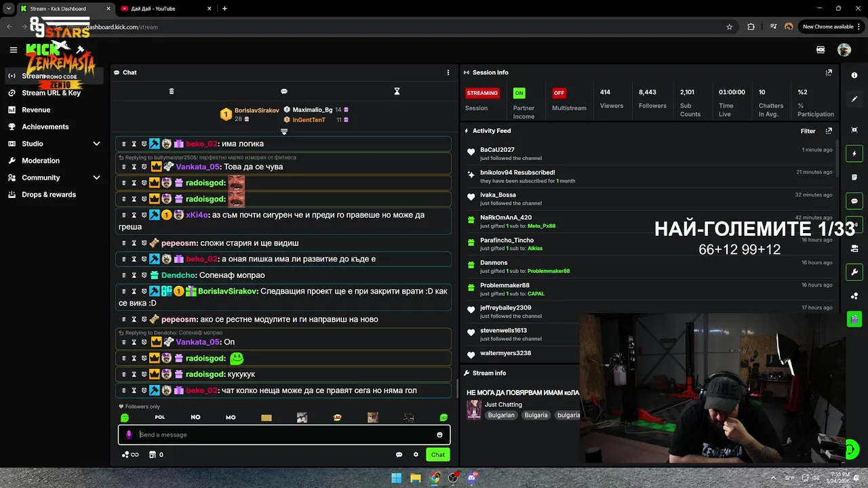This screenshot has height=488, width=868.
Task: Open Chat panel three-dot options menu
Action: tap(448, 73)
